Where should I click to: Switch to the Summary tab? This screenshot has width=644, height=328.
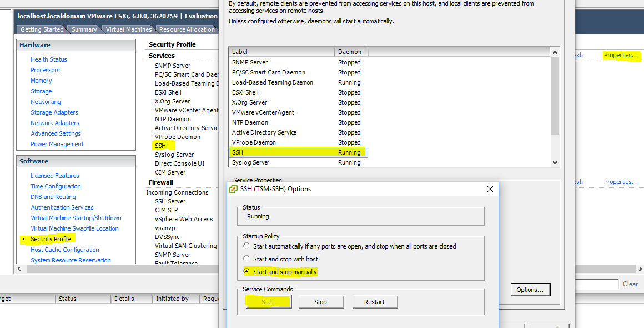(84, 29)
